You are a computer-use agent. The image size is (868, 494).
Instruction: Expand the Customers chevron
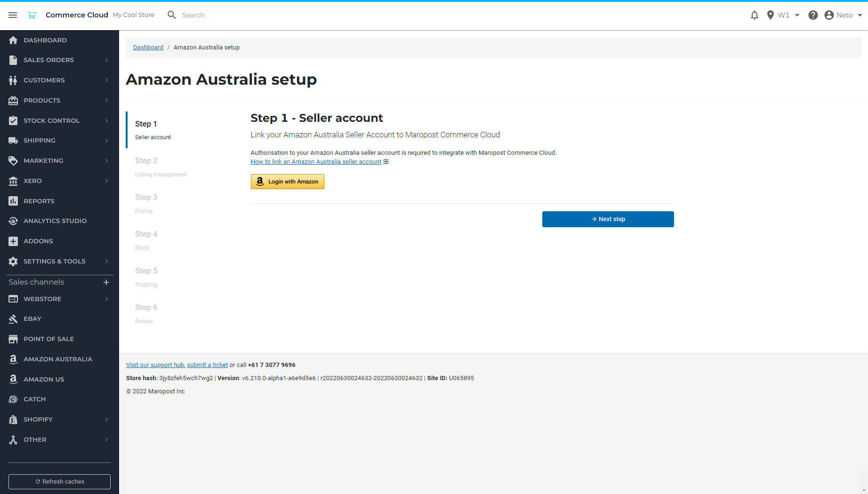(x=107, y=80)
